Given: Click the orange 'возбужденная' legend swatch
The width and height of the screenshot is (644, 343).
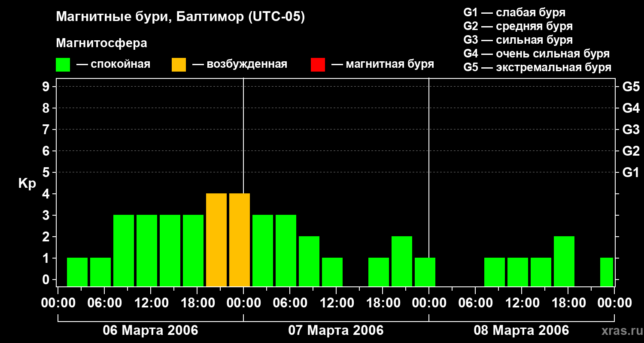Looking at the screenshot, I should click(x=179, y=65).
